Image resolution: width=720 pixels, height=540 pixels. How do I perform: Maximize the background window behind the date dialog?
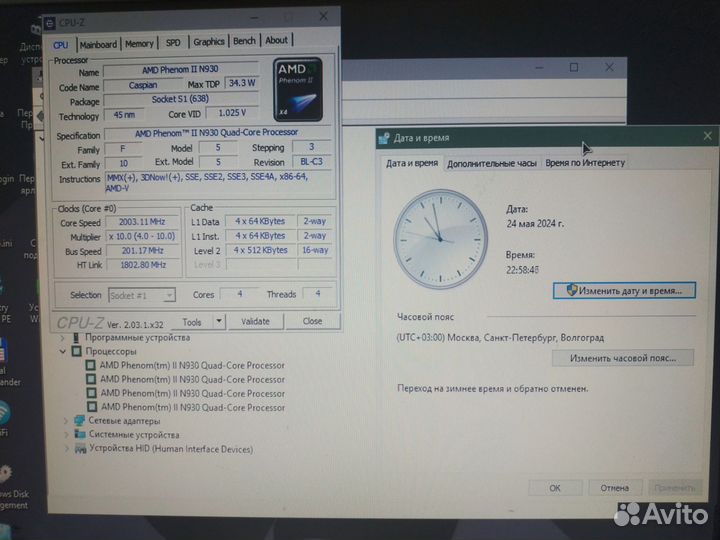point(574,68)
